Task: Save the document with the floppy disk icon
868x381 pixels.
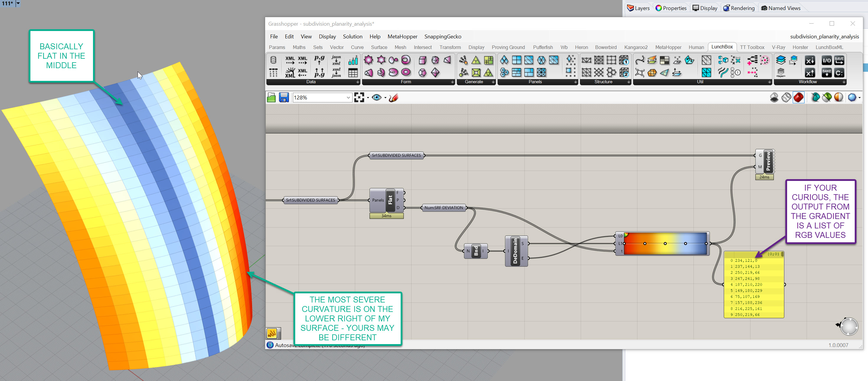Action: [284, 98]
